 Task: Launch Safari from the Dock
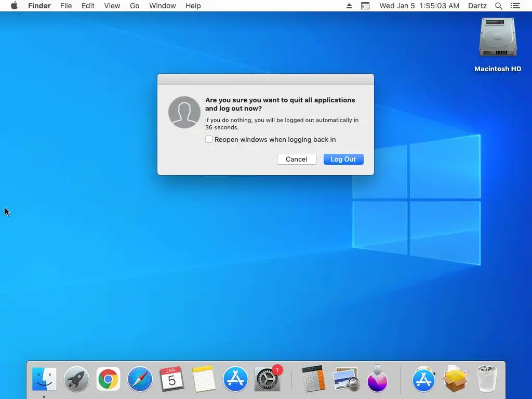click(x=140, y=379)
